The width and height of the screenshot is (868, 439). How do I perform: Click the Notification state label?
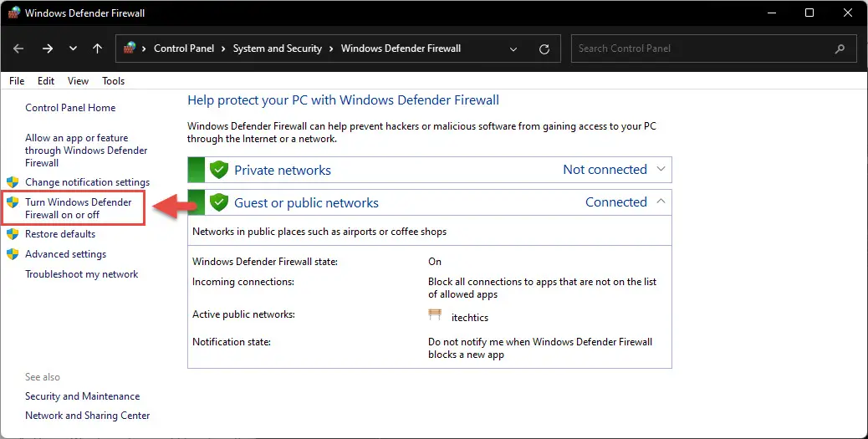click(x=232, y=342)
